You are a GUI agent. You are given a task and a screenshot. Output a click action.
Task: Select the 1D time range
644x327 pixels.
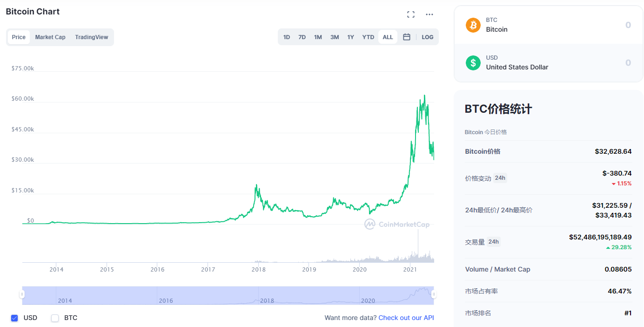coord(287,37)
